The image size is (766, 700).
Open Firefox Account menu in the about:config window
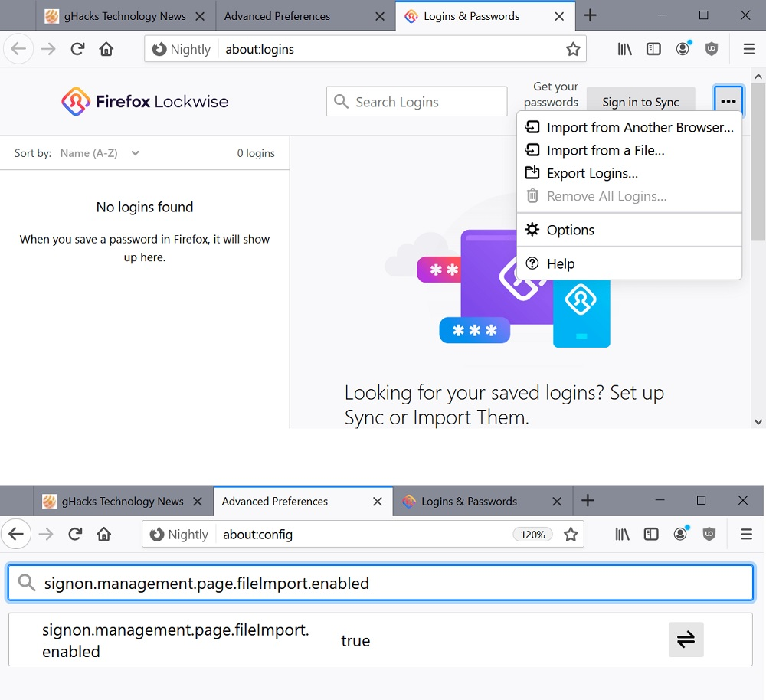(680, 534)
